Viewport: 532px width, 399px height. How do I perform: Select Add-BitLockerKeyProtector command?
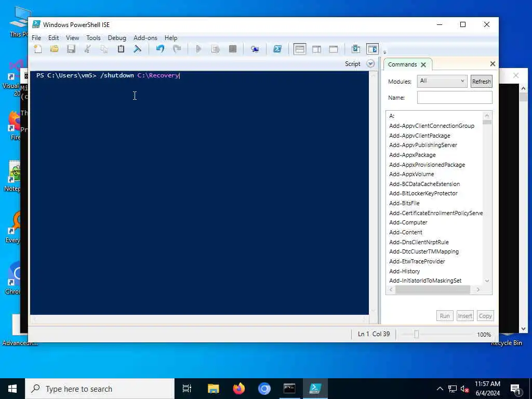(423, 193)
